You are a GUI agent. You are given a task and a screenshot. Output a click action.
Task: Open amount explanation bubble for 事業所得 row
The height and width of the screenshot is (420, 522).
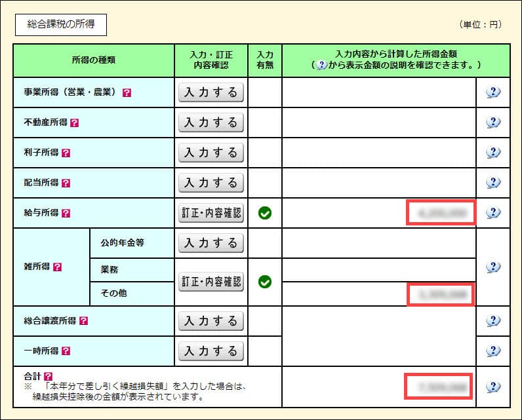coord(493,92)
